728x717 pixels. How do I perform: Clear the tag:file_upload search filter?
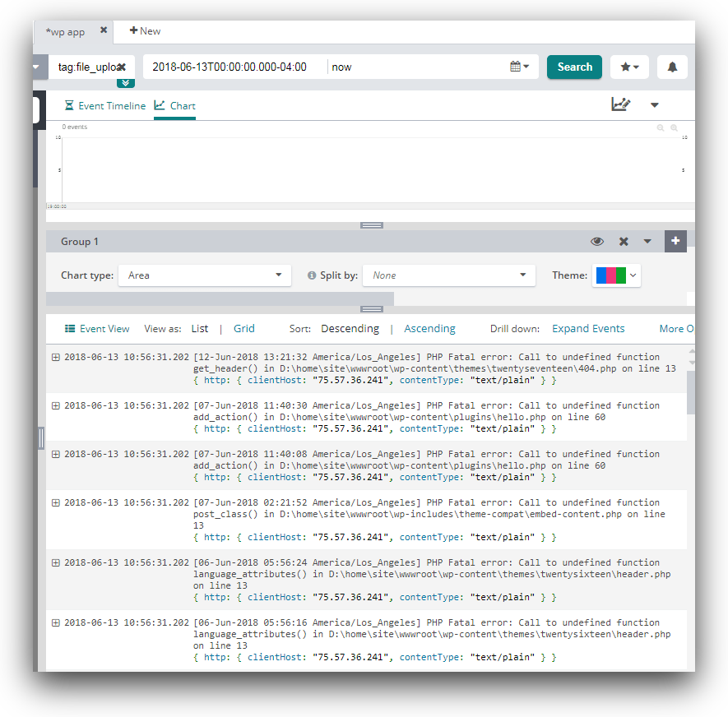pyautogui.click(x=121, y=67)
